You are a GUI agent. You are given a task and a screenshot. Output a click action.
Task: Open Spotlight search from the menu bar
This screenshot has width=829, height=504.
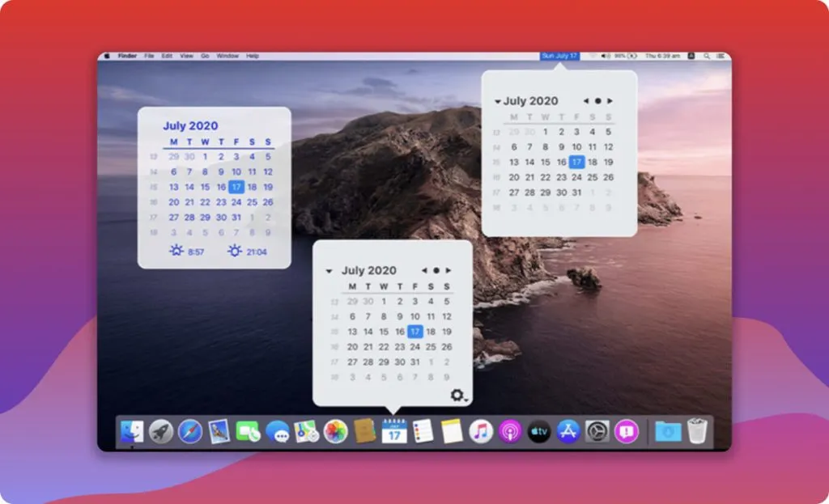click(707, 57)
